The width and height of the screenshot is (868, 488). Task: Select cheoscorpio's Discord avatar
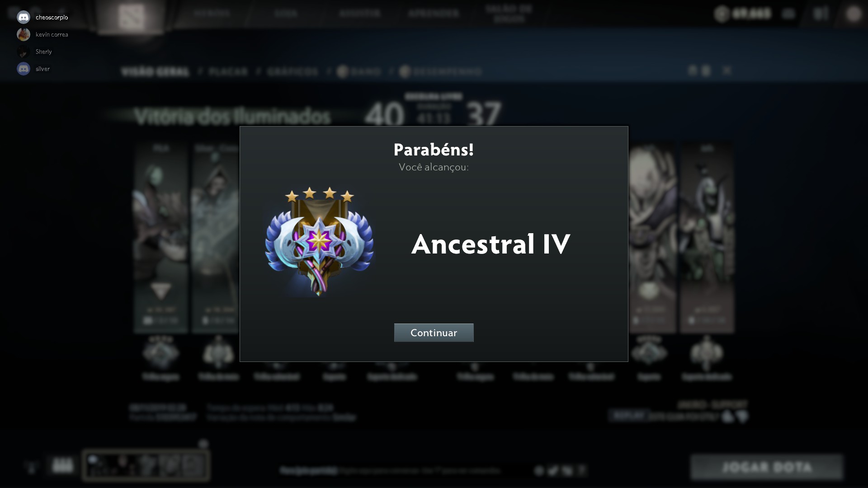click(24, 17)
